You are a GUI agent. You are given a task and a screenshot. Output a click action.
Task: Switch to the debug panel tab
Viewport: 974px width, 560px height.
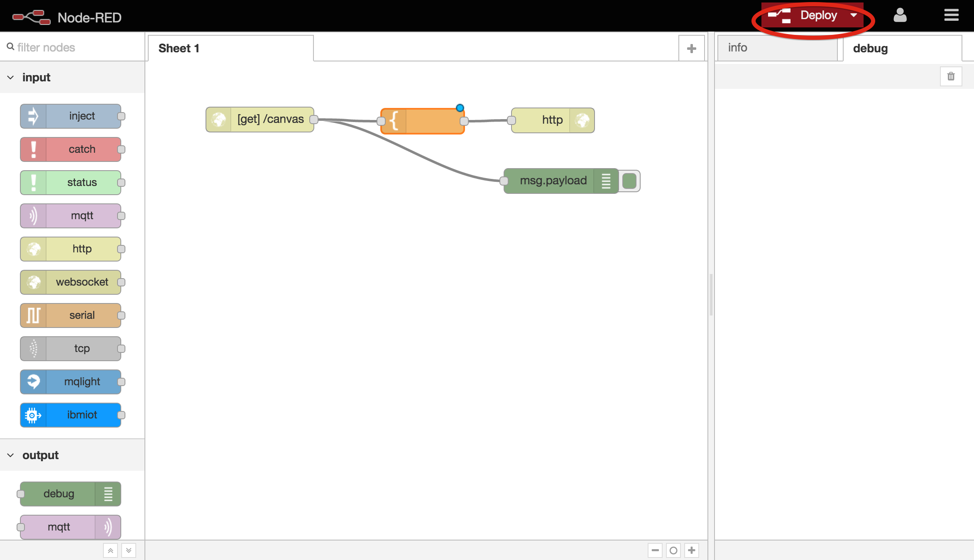click(870, 47)
